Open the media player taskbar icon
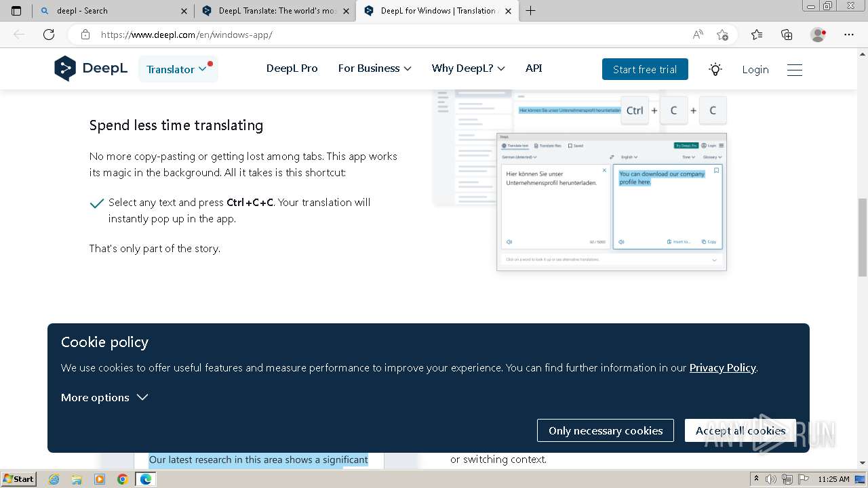 point(100,479)
